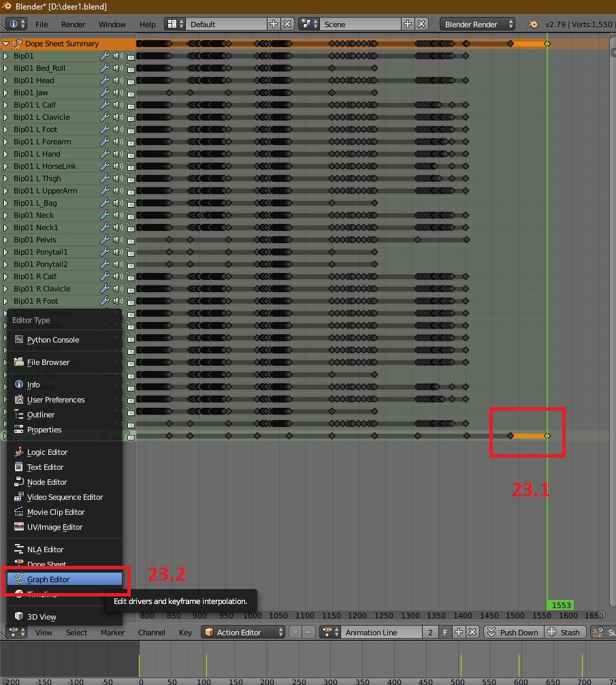The image size is (616, 685).
Task: Choose Node Editor from editor list
Action: [65, 482]
